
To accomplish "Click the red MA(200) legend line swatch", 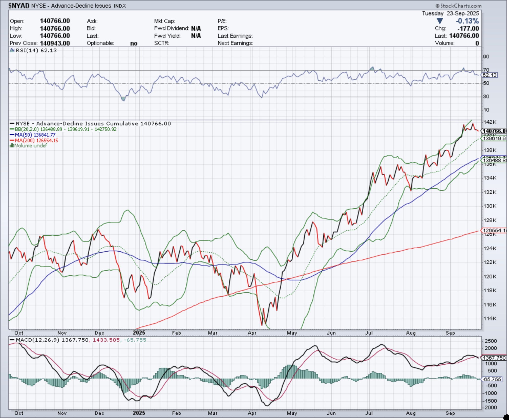I will point(12,141).
